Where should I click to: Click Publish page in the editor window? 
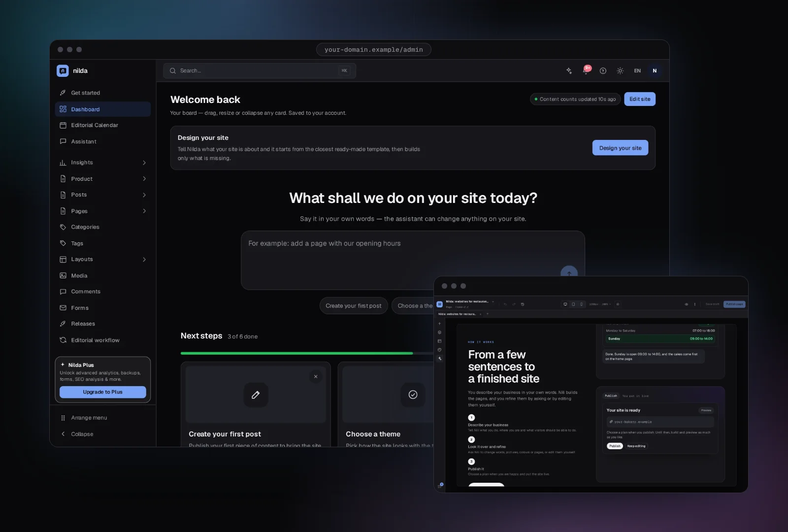[x=734, y=304]
